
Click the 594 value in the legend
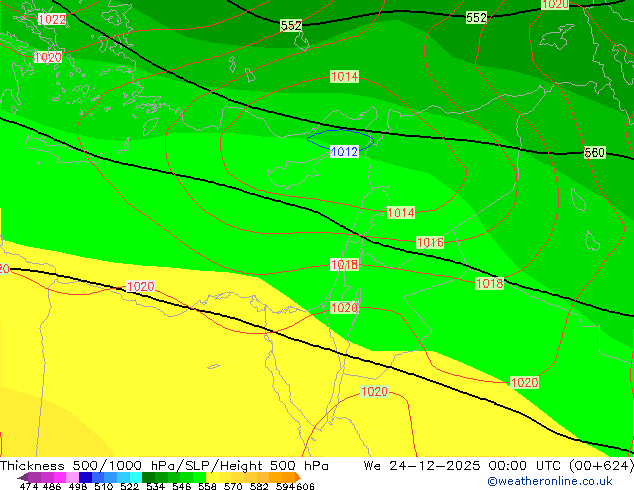tap(285, 486)
